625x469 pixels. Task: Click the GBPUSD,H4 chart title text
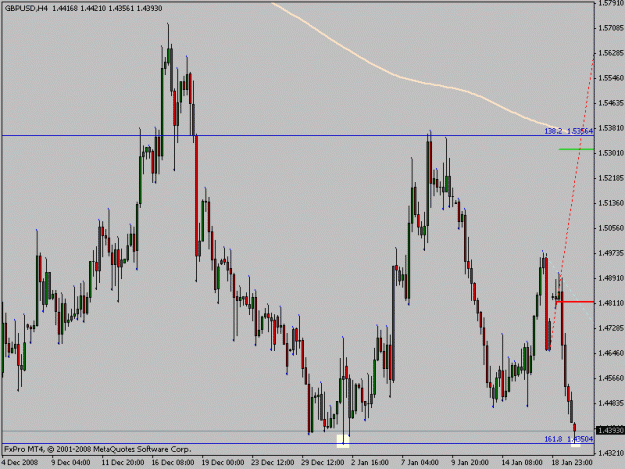click(x=27, y=8)
